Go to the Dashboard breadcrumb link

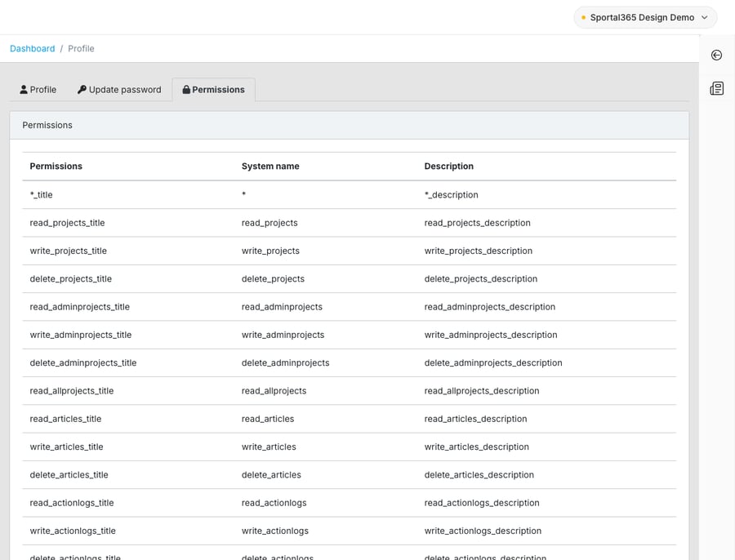[x=33, y=49]
